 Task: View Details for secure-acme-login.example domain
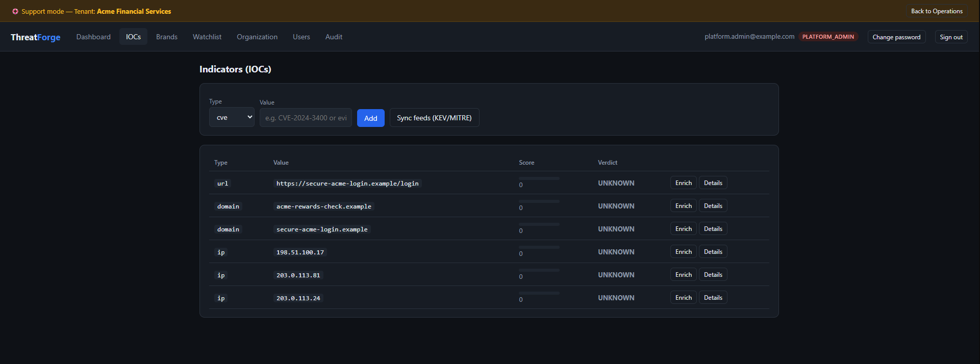[713, 229]
